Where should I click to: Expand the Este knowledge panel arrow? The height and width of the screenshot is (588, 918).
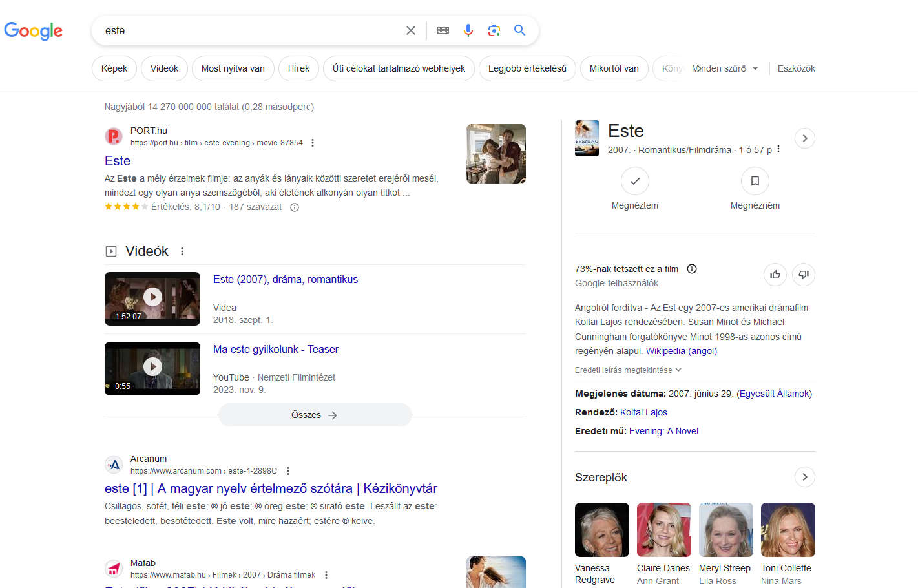pyautogui.click(x=804, y=138)
